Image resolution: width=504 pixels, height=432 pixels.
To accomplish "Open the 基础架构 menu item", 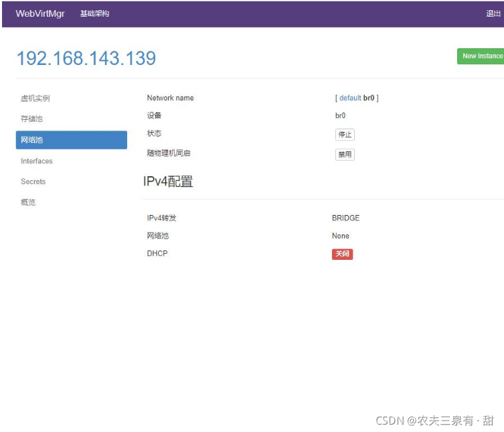I will (94, 13).
